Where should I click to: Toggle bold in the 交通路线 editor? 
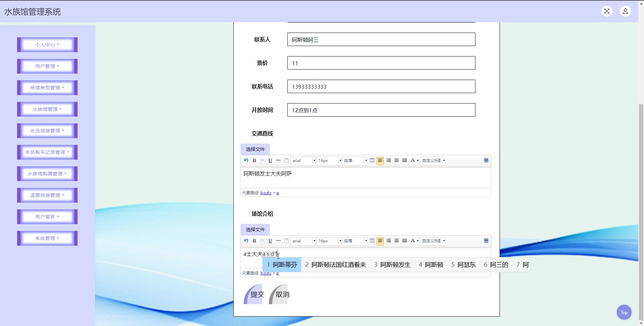pos(254,160)
